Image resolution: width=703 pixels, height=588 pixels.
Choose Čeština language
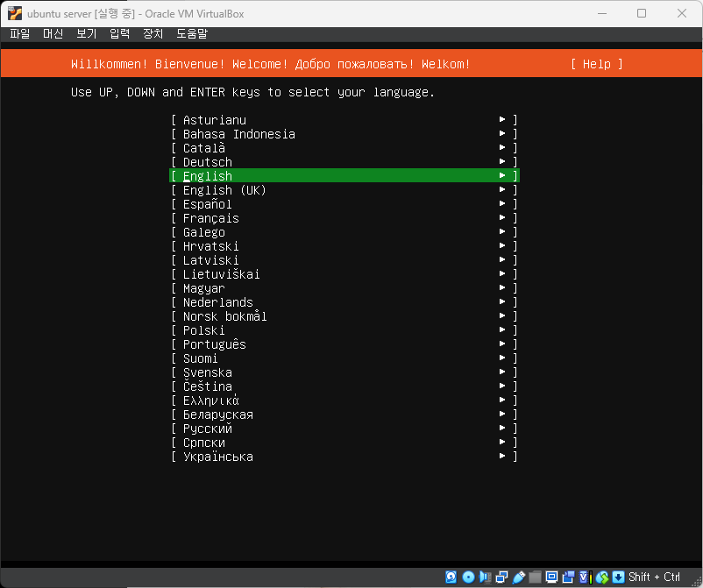(344, 386)
